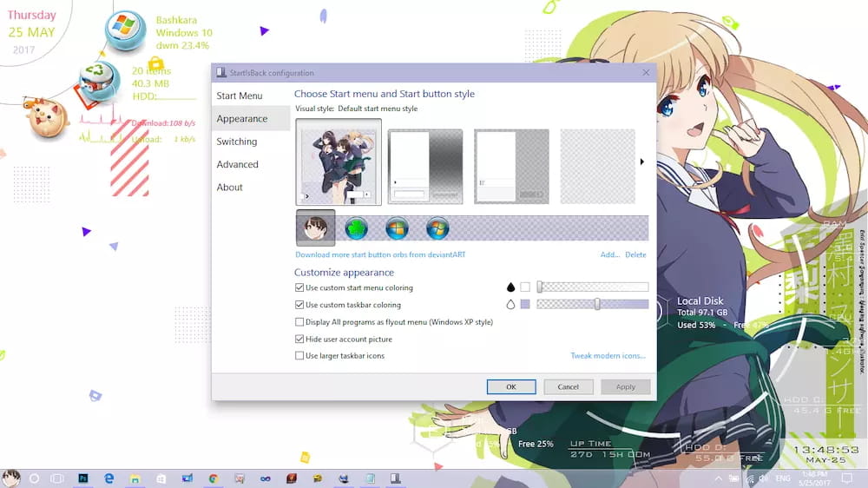Open the Action Center notification icon

[x=847, y=478]
